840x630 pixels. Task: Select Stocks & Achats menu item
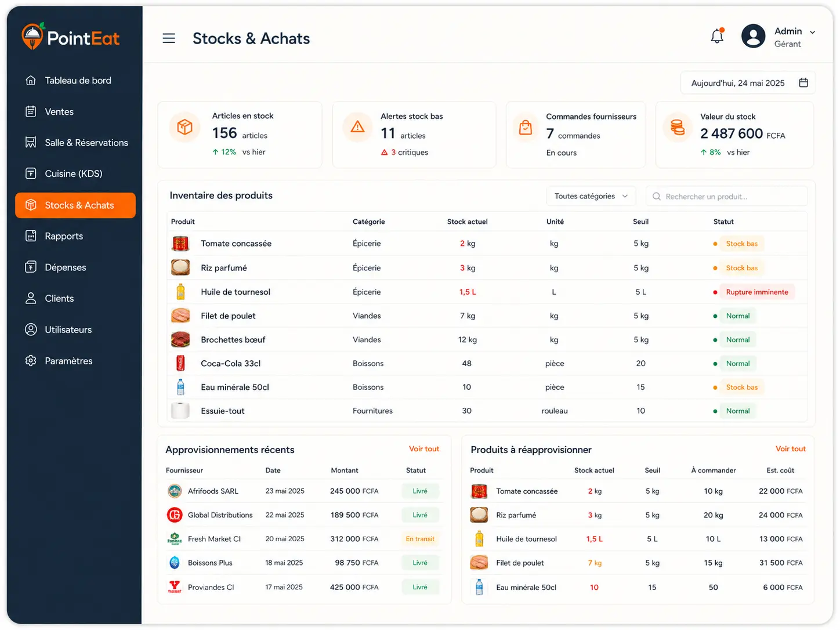75,205
